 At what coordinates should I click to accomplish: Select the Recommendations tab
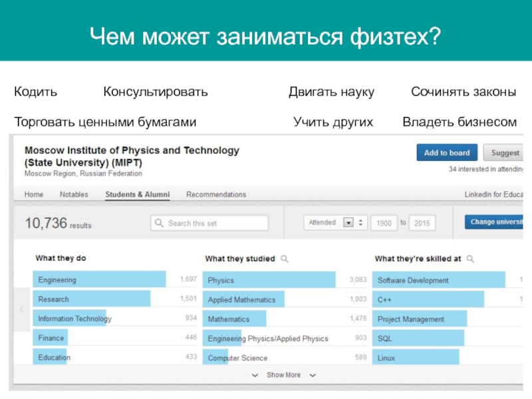click(x=216, y=195)
